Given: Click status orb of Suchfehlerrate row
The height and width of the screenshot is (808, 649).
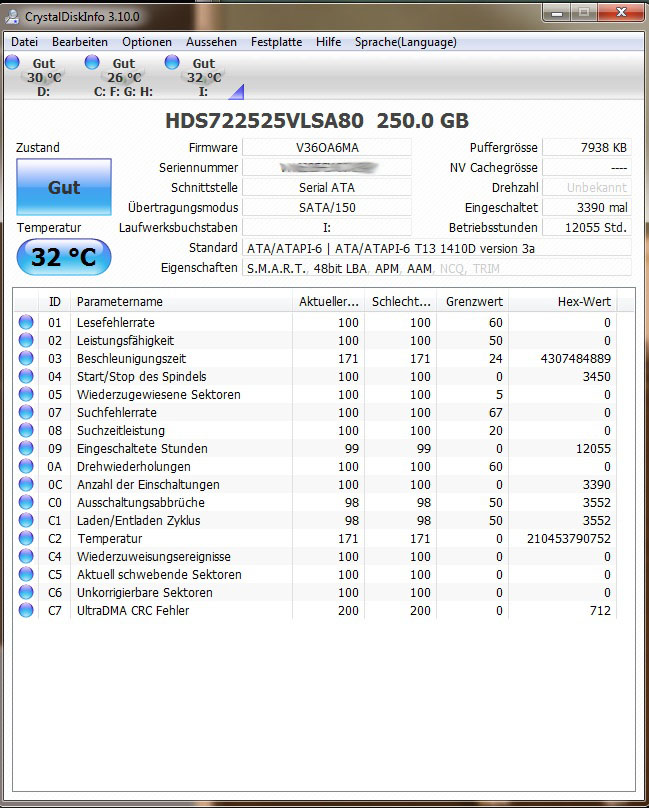Looking at the screenshot, I should tap(26, 412).
